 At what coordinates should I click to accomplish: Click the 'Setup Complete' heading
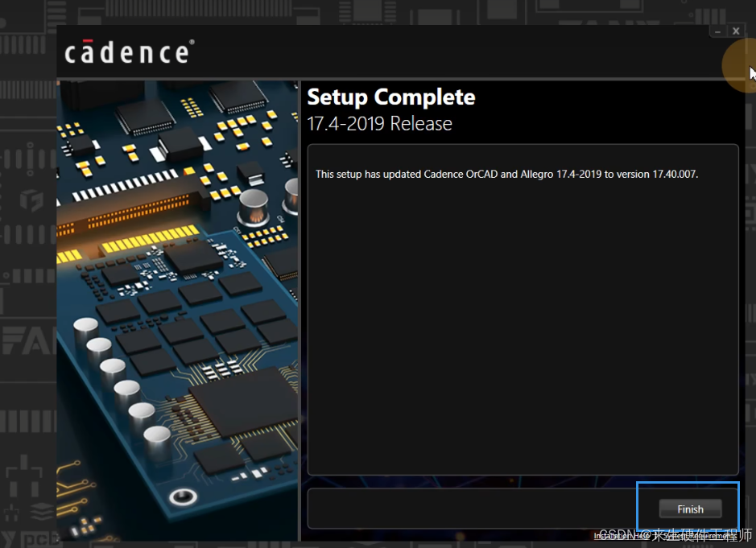pos(391,97)
